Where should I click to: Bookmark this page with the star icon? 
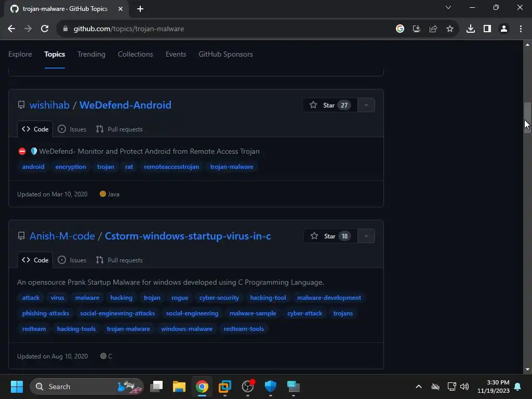coord(450,29)
